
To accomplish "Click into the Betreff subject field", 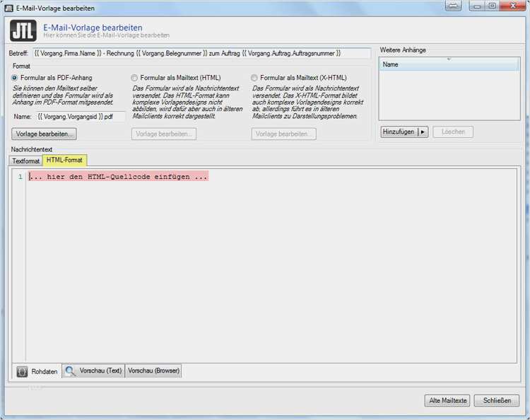I will pos(201,53).
